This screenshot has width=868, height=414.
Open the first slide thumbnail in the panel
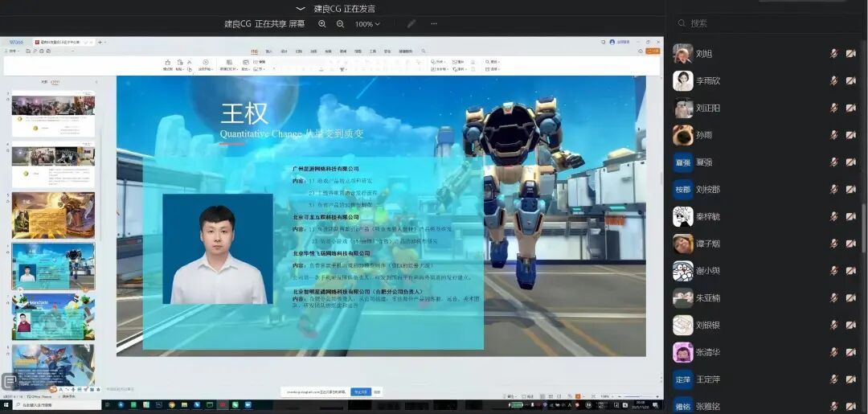pos(53,113)
